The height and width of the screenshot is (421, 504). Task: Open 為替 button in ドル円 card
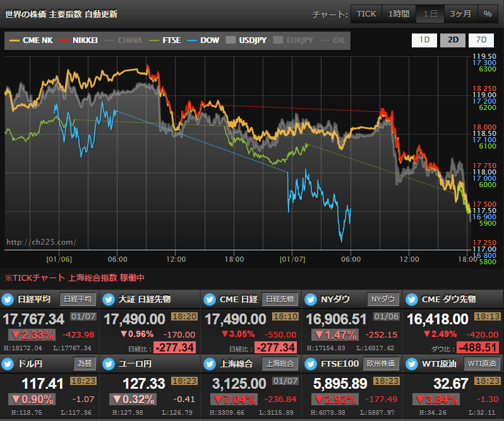[85, 363]
